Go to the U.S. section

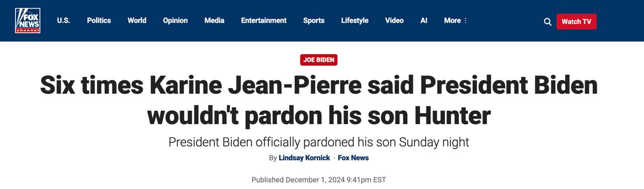(x=63, y=21)
